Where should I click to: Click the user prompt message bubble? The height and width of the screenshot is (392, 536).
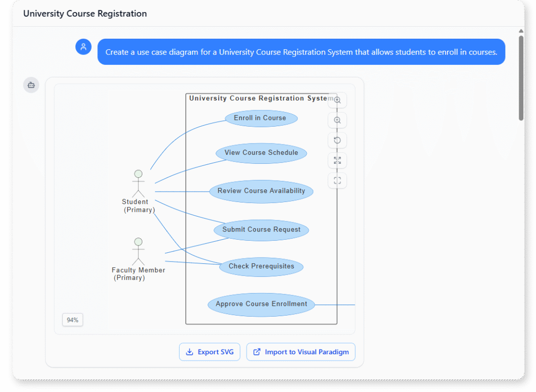301,51
